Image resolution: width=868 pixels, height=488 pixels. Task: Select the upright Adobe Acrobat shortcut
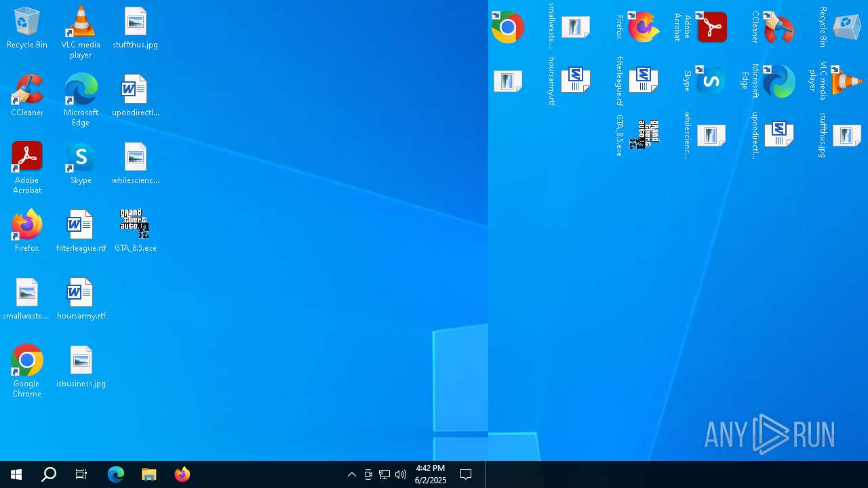(27, 168)
